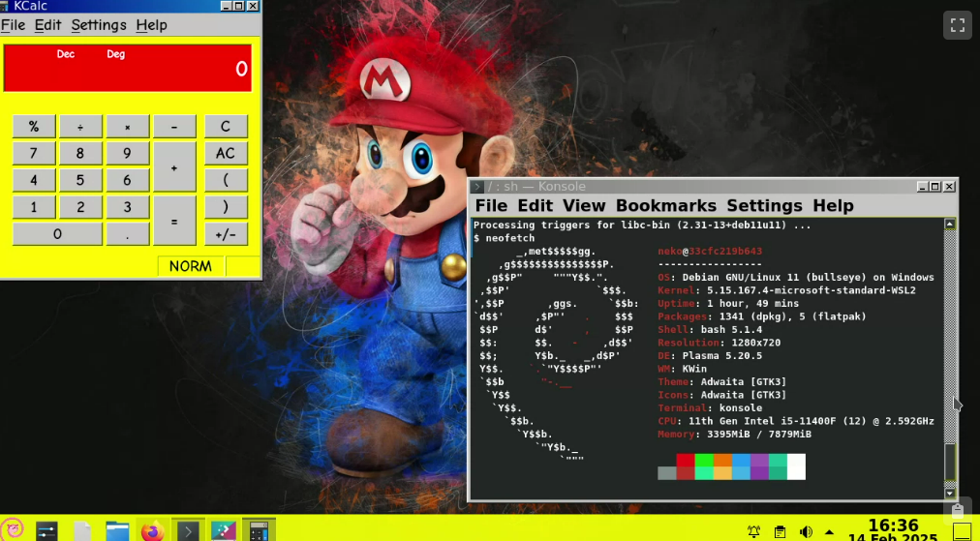Image resolution: width=980 pixels, height=541 pixels.
Task: Click Konsole scrollbar up arrow
Action: click(x=950, y=225)
